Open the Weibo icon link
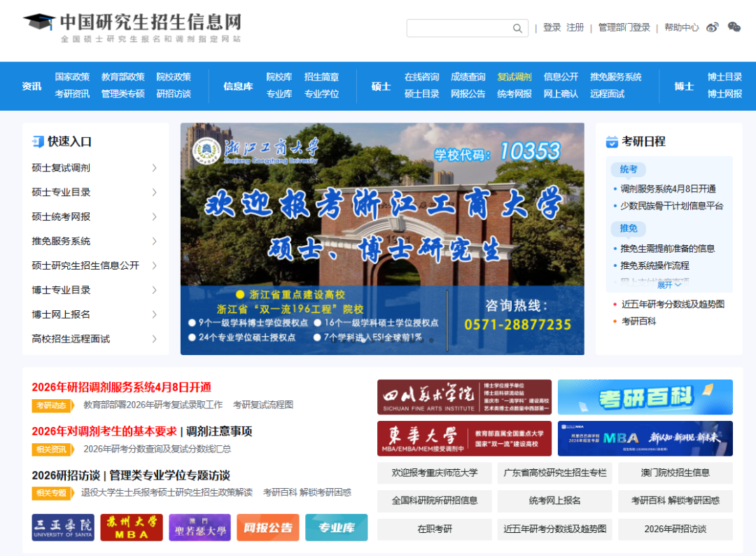This screenshot has width=756, height=556. 713,27
